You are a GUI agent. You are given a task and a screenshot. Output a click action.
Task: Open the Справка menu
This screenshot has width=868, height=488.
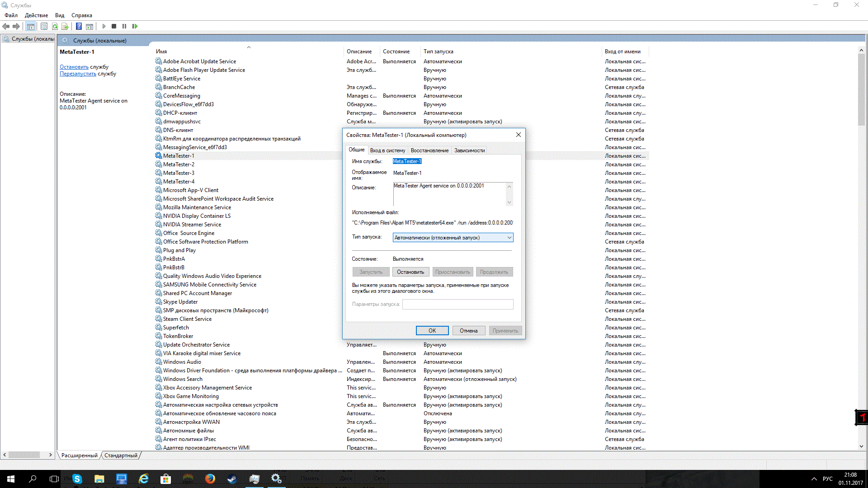click(82, 15)
